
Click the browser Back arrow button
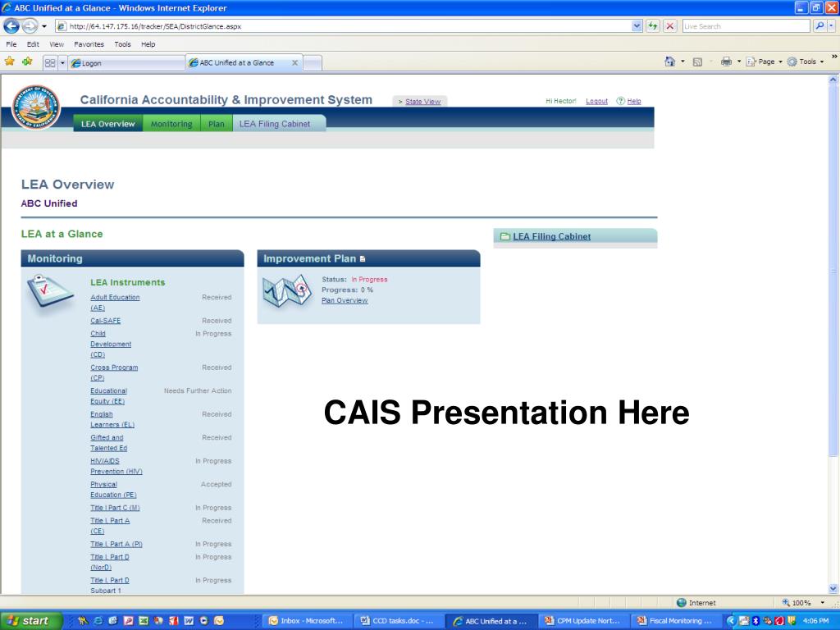11,25
